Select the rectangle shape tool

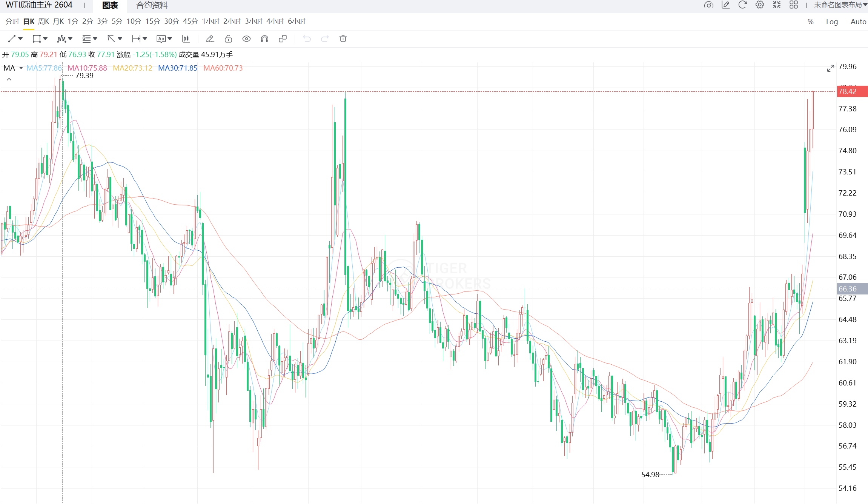[37, 39]
